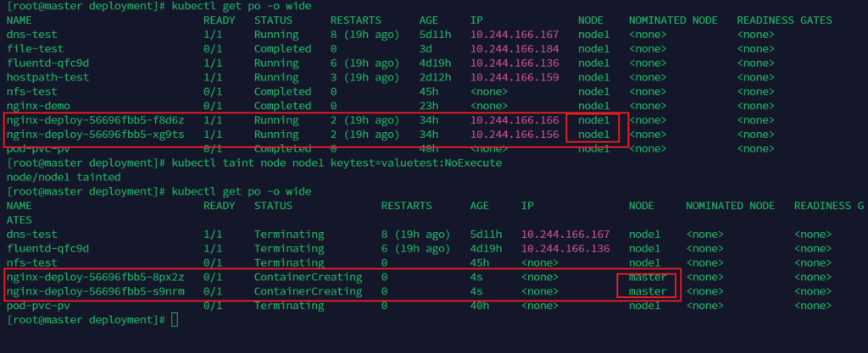Place cursor at the empty bottom prompt

point(175,320)
